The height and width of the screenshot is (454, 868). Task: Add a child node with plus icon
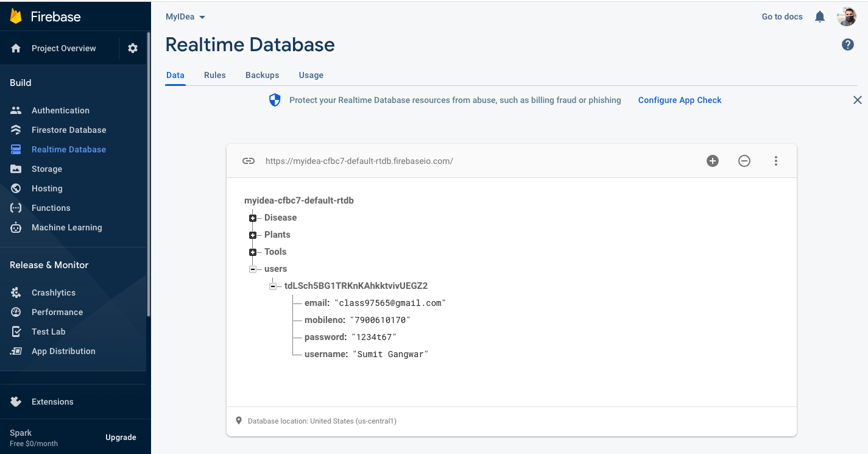coord(713,161)
